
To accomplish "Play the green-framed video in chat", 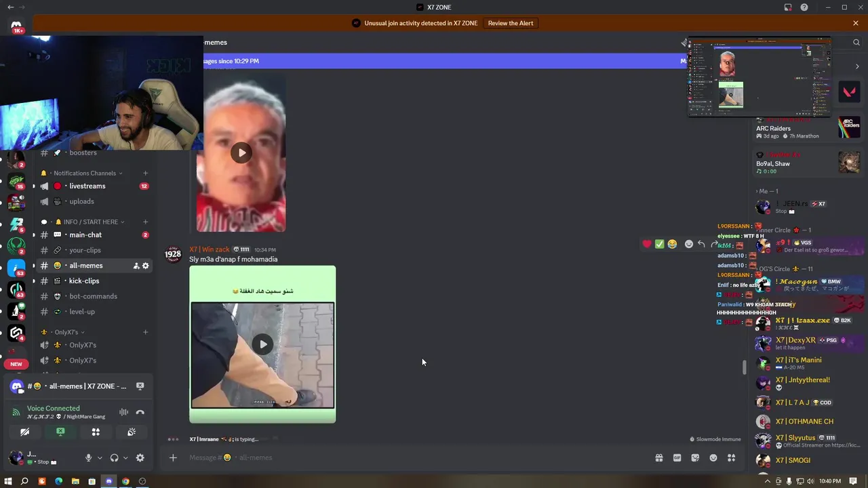I will (263, 344).
